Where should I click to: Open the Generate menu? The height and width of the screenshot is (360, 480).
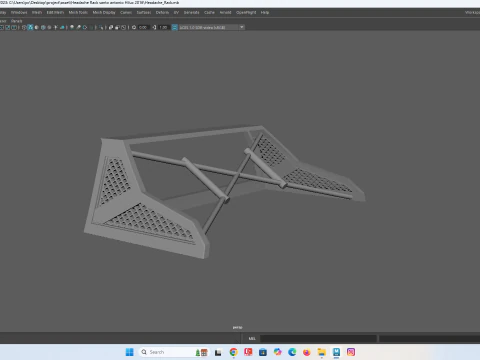click(x=192, y=12)
